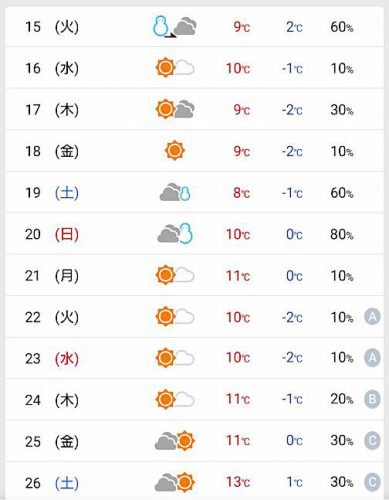The image size is (389, 500).
Task: Select the C reliability badge on the 26th
Action: point(372,482)
